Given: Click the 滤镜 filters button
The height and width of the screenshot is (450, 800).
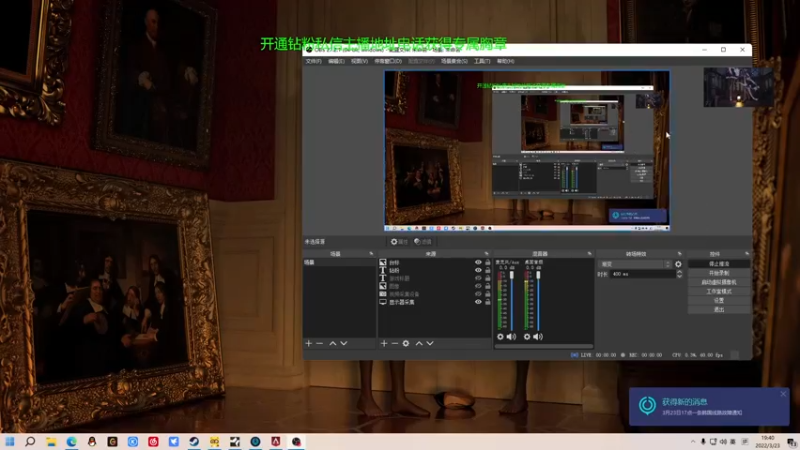Looking at the screenshot, I should (423, 242).
